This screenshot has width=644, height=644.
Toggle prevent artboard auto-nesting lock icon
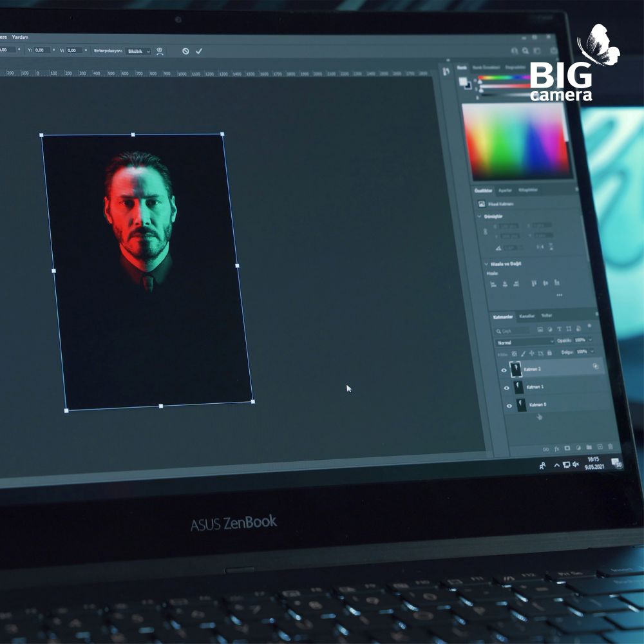540,353
